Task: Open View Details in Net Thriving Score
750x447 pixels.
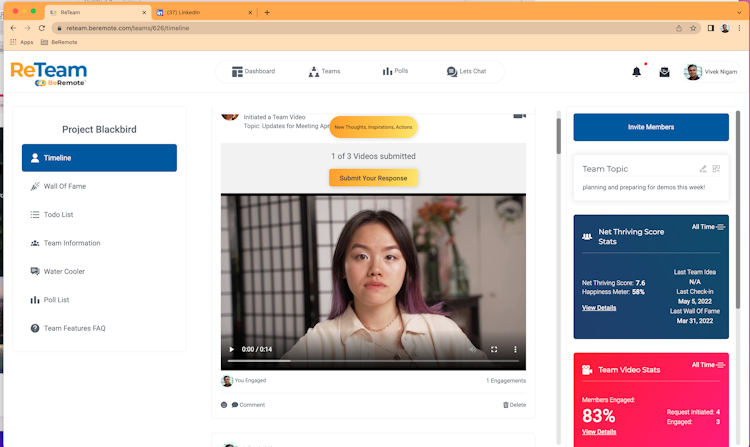Action: tap(599, 308)
